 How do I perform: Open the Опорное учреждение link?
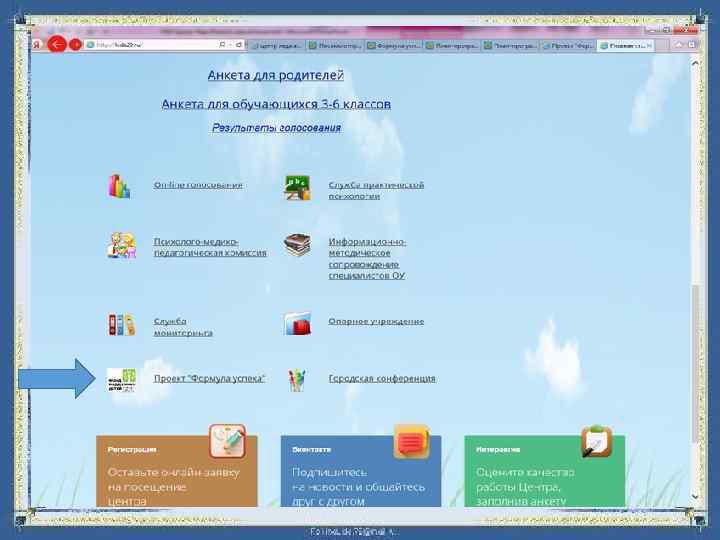376,321
